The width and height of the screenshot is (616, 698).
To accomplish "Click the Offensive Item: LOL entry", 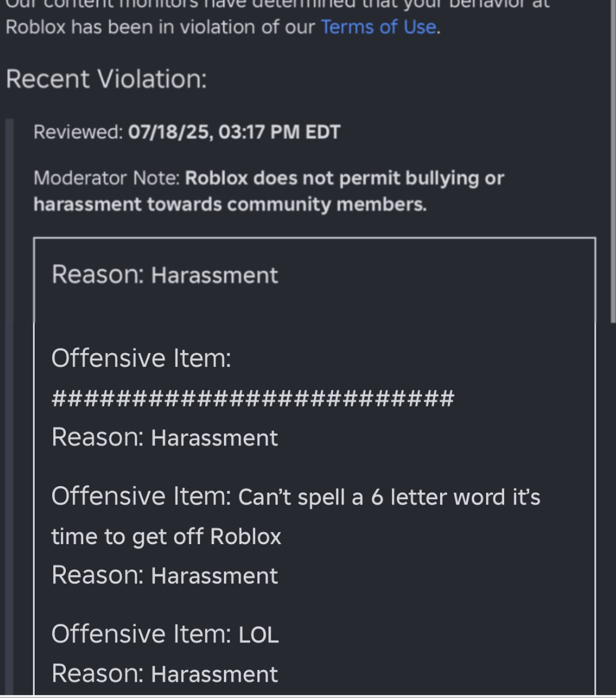I will tap(165, 634).
